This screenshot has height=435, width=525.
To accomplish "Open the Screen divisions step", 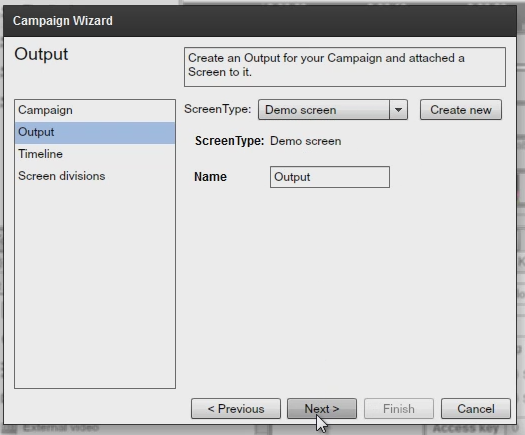I will (x=95, y=176).
